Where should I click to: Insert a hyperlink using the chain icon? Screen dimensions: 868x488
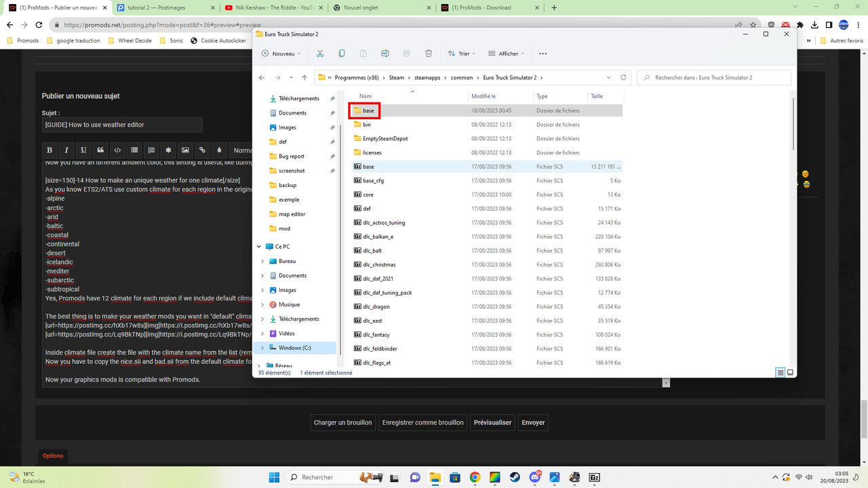(202, 150)
